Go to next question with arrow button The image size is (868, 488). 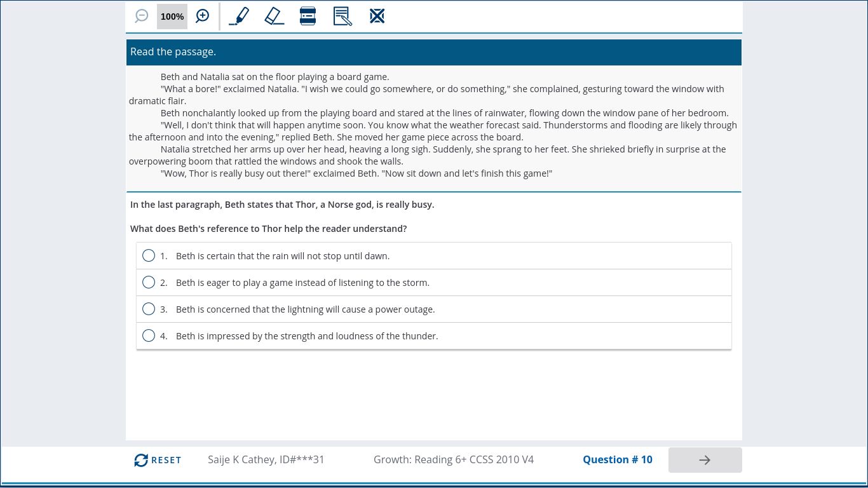click(705, 460)
